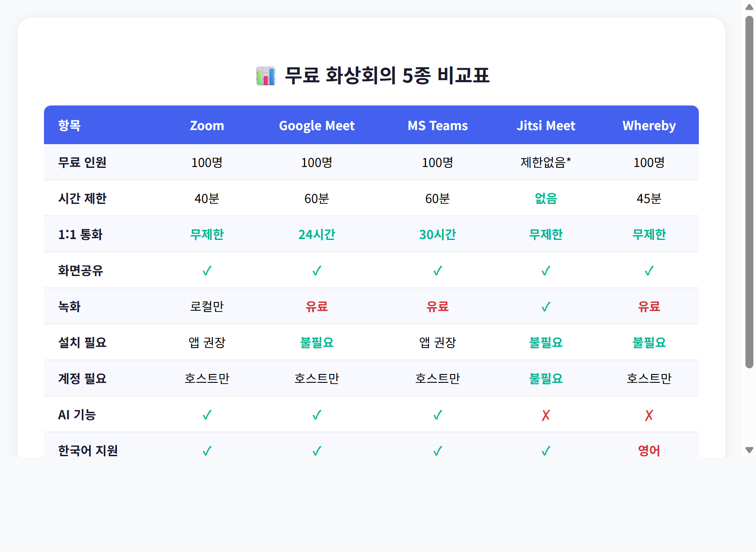The image size is (756, 552).
Task: Click the checkmark for Google Meet 한국어 지원
Action: [316, 450]
